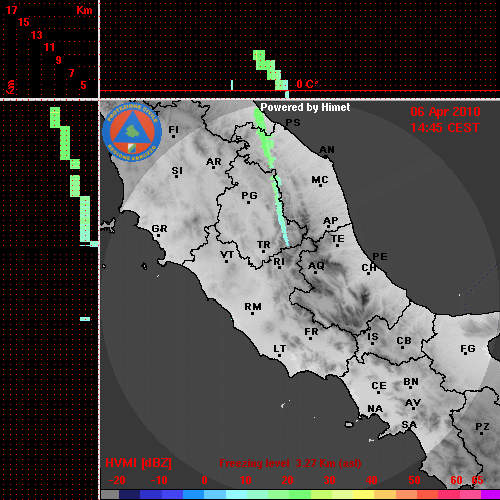This screenshot has width=500, height=500.
Task: Select the SI city label on map
Action: [177, 171]
